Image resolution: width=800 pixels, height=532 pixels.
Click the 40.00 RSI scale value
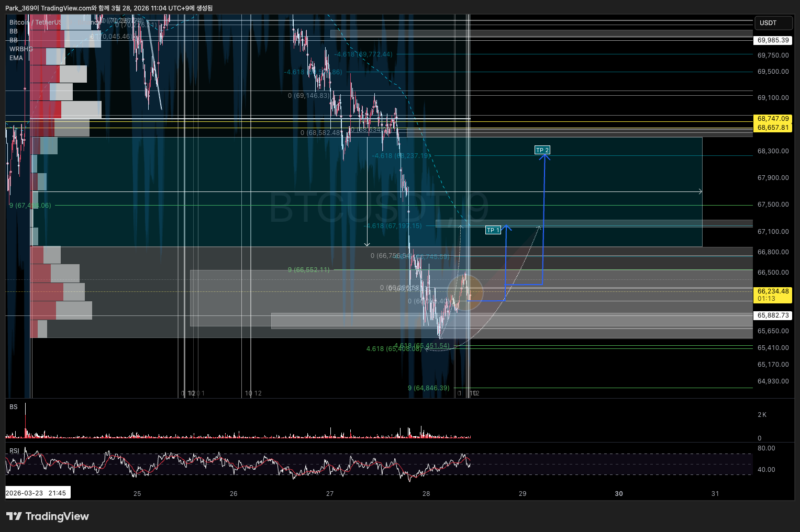click(766, 470)
